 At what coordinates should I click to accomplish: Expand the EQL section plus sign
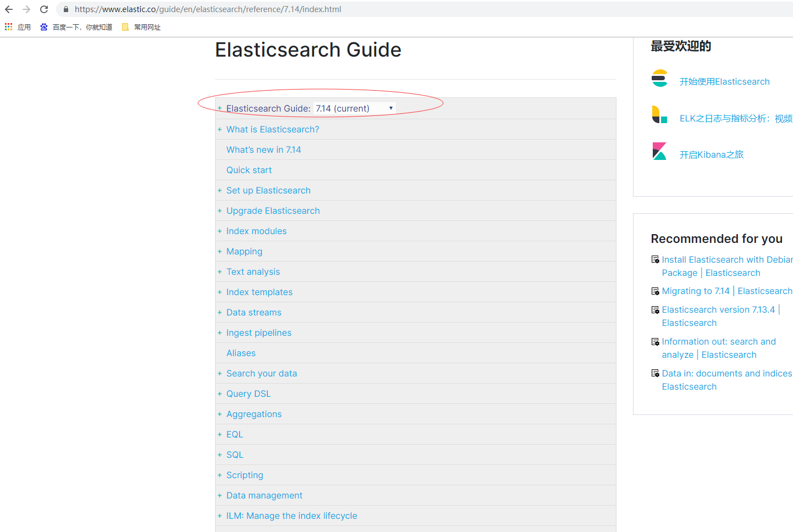point(219,435)
